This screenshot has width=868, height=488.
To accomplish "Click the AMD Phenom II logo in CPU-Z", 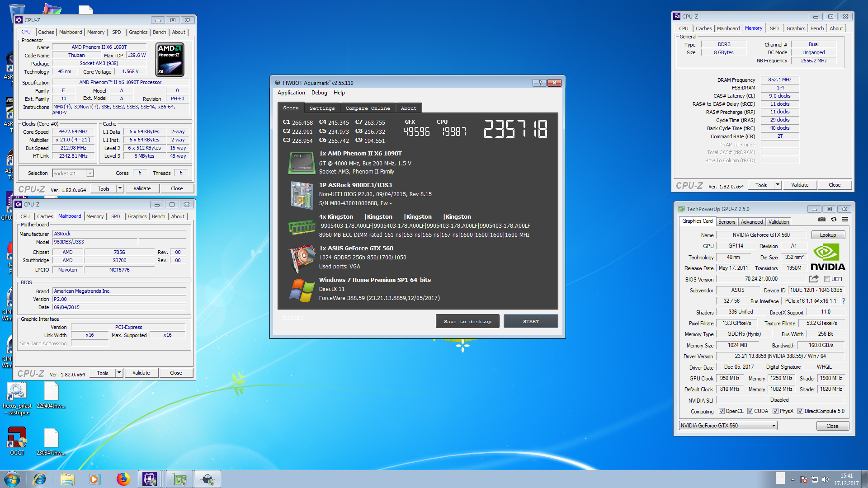I will tap(170, 59).
